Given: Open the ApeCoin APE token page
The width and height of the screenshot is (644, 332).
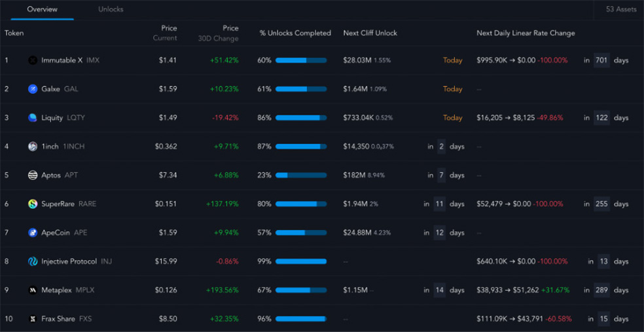Looking at the screenshot, I should coord(64,232).
